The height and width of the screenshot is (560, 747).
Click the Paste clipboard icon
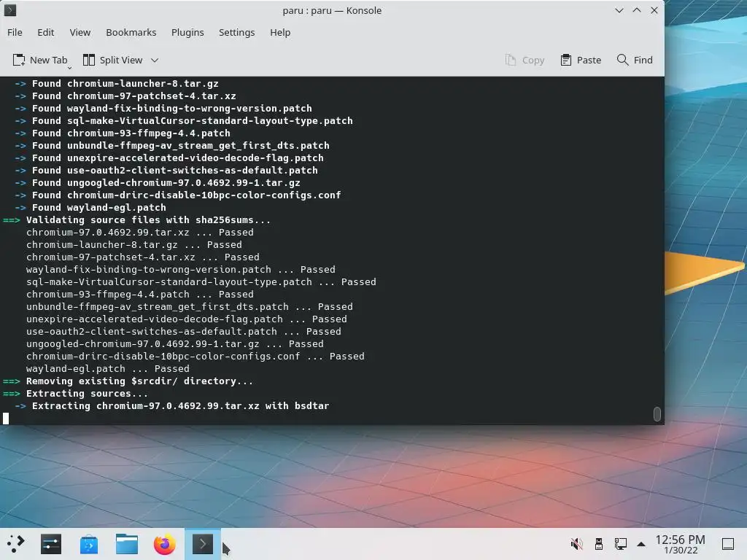[x=566, y=60]
